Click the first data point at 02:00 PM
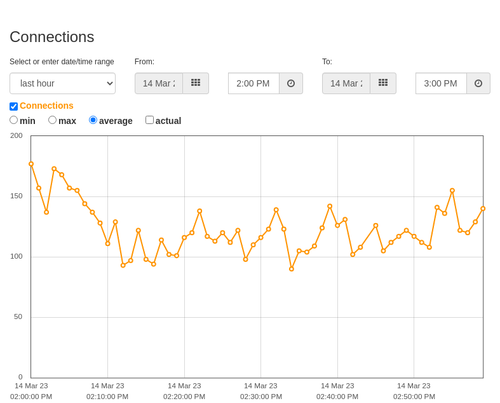The width and height of the screenshot is (500, 403). (31, 164)
